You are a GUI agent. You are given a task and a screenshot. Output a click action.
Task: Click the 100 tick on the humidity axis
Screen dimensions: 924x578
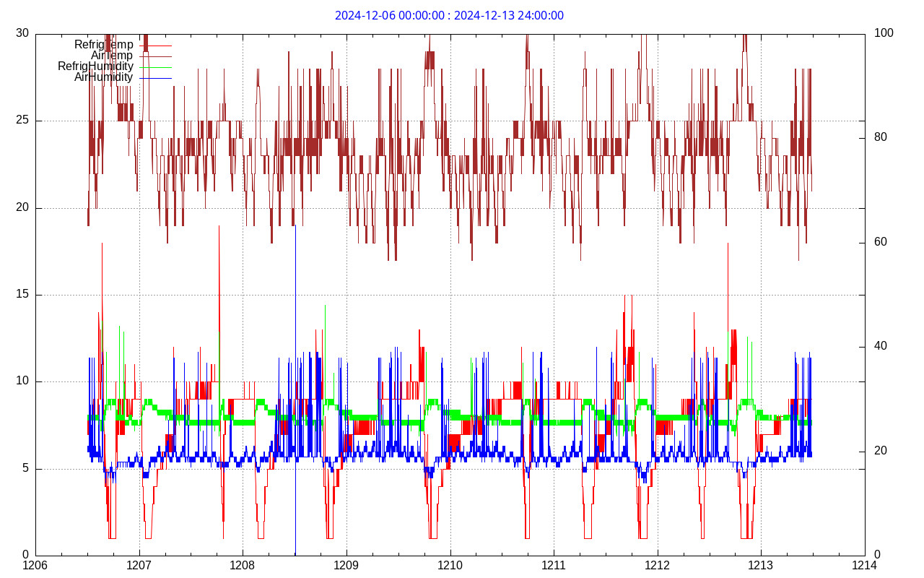click(x=884, y=33)
